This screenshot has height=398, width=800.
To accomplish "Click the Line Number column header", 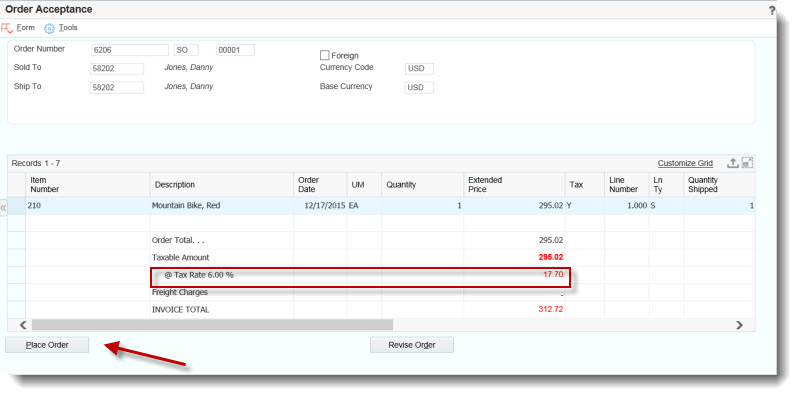I will [626, 185].
